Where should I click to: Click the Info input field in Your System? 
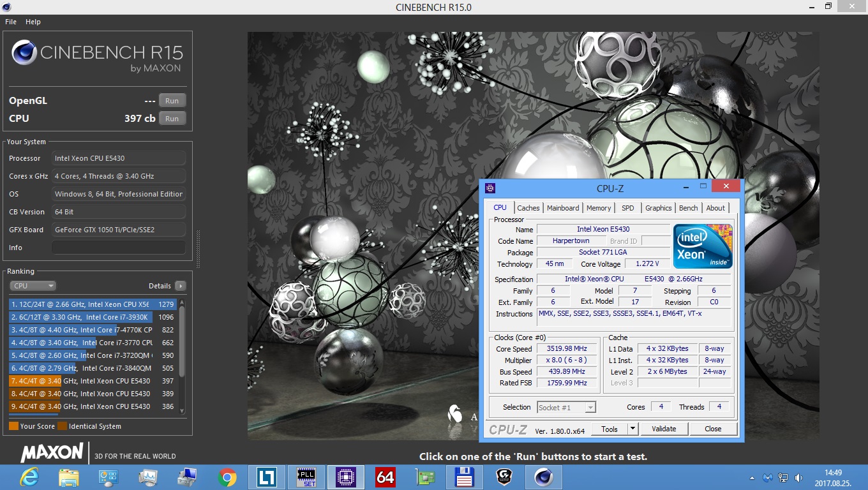tap(119, 248)
